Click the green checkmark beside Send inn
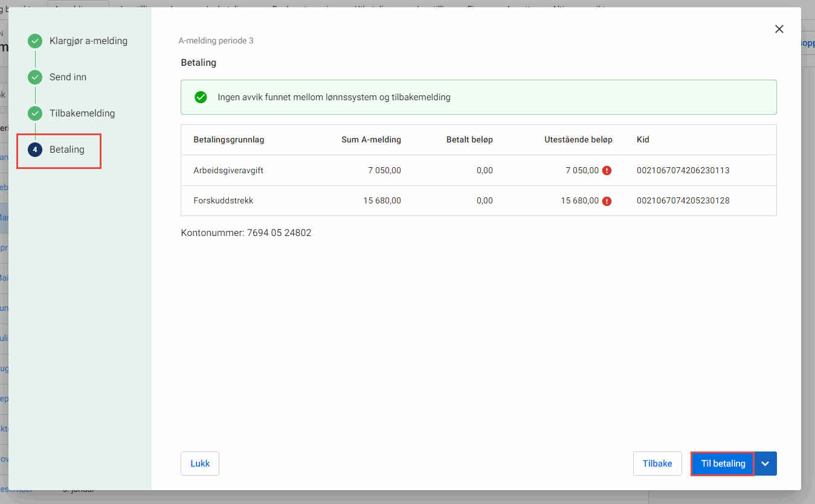 35,78
